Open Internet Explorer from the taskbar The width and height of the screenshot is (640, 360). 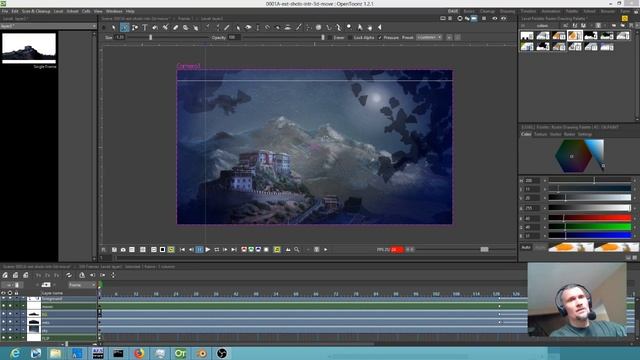pyautogui.click(x=15, y=353)
